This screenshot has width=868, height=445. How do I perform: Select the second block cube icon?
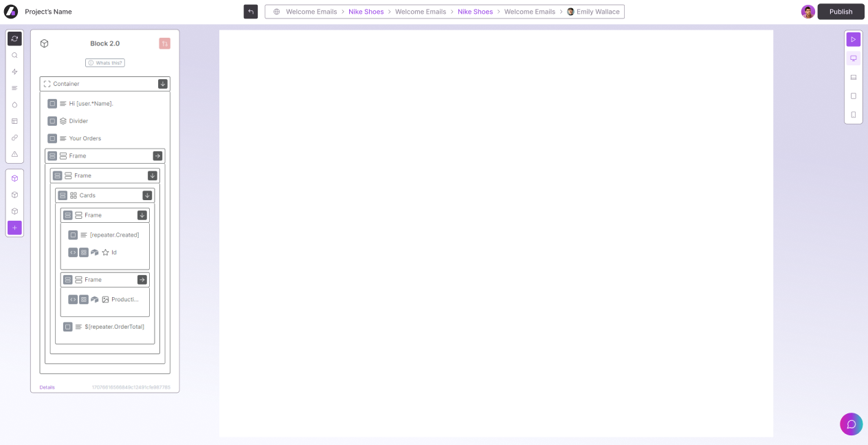14,195
